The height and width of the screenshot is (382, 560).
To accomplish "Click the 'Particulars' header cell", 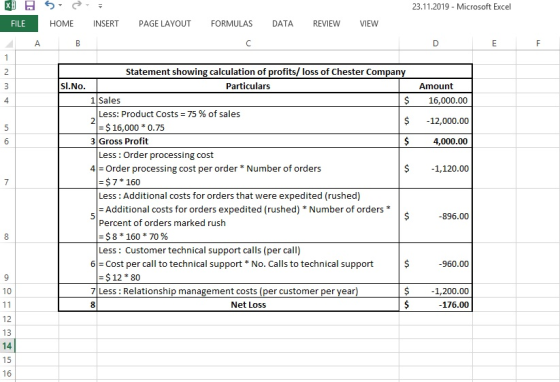I will 248,86.
